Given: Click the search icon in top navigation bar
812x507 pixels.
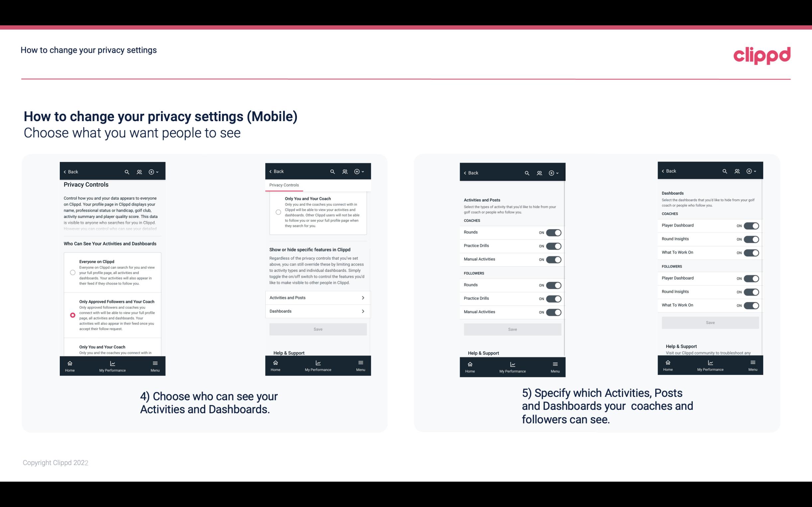Looking at the screenshot, I should click(x=126, y=171).
